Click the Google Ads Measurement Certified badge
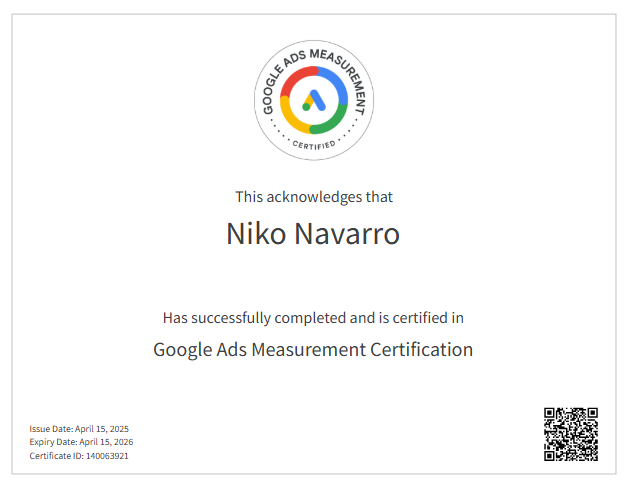Screen dimensions: 628x487 314,100
